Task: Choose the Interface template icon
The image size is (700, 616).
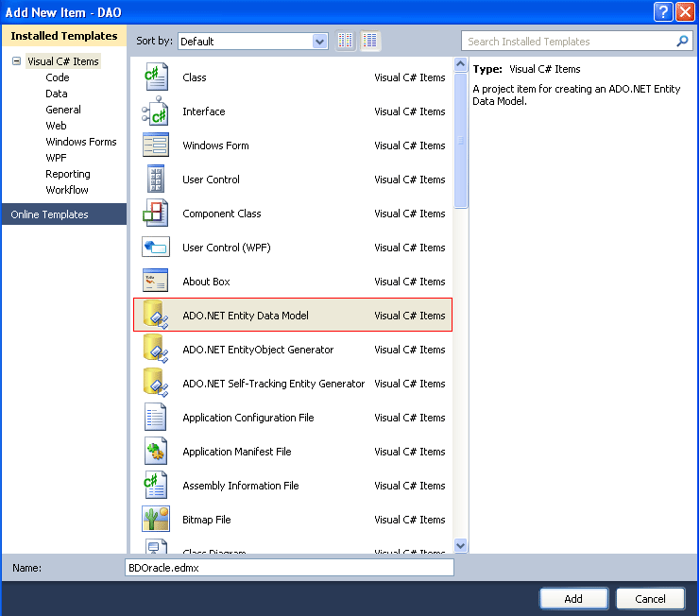Action: [x=156, y=111]
